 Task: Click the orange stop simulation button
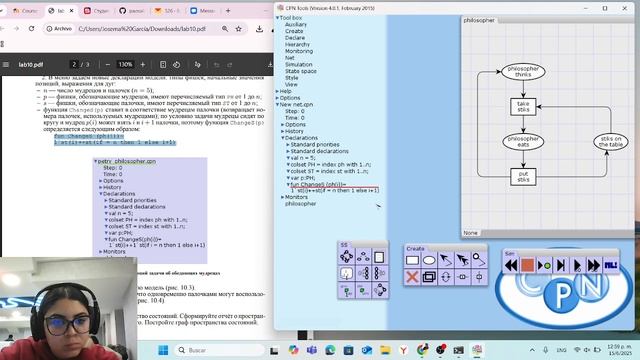(527, 265)
